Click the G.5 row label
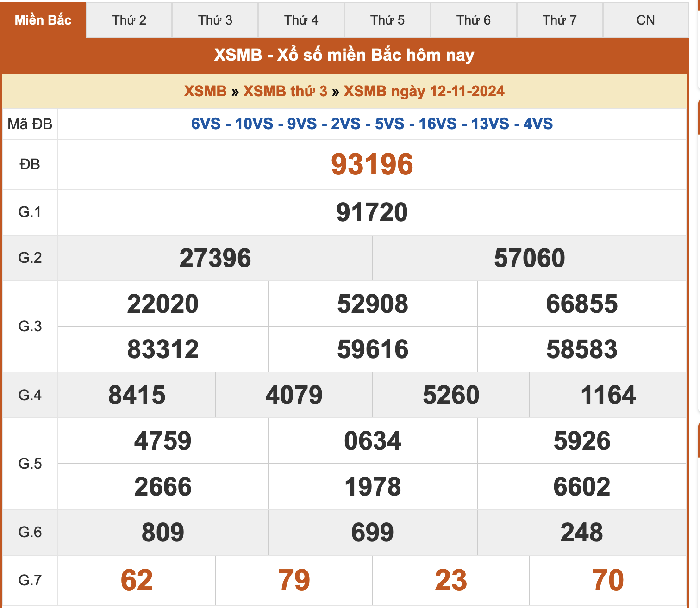Viewport: 700px width, 608px height. 30,464
